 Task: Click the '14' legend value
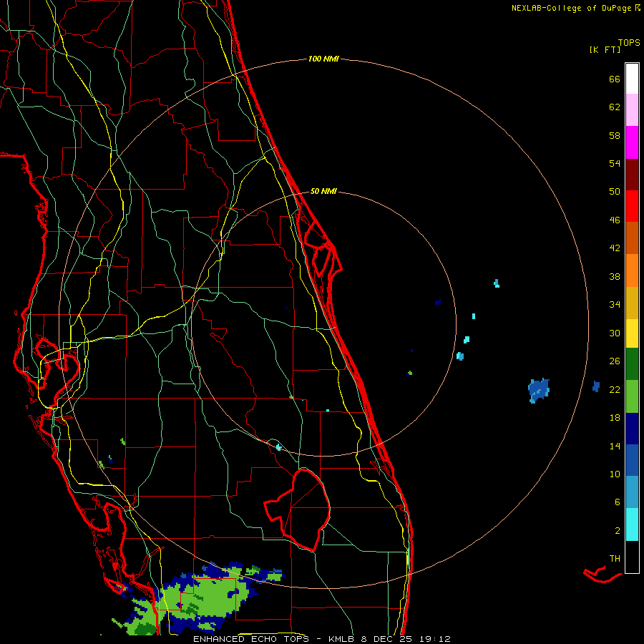[615, 447]
